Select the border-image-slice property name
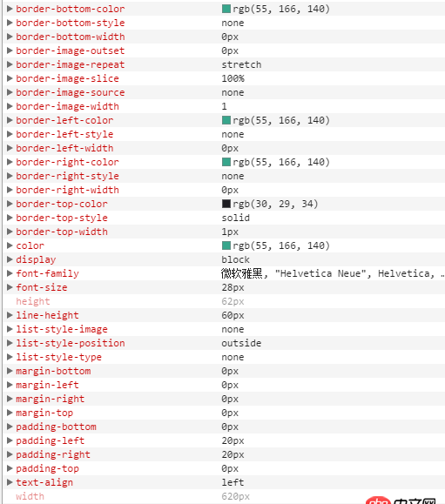 [68, 78]
